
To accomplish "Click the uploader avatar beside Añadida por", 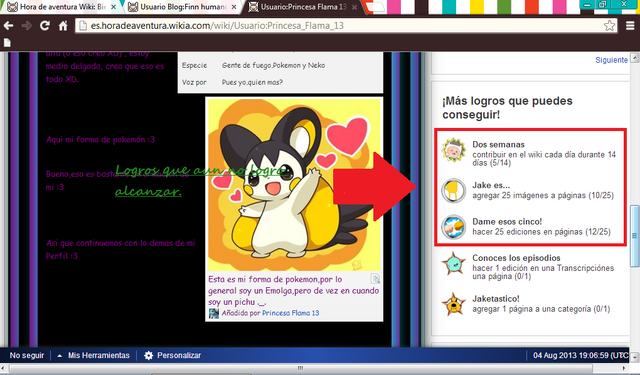I will click(214, 313).
